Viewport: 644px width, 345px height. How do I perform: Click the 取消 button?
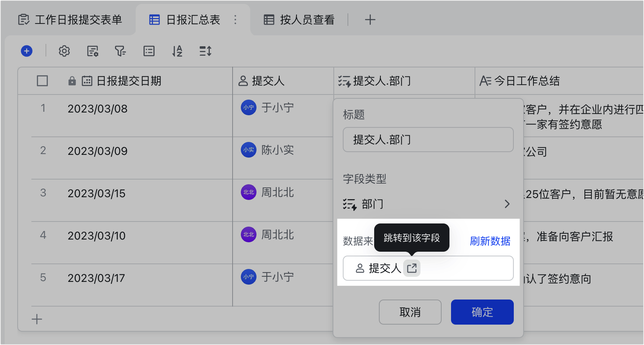pyautogui.click(x=410, y=312)
